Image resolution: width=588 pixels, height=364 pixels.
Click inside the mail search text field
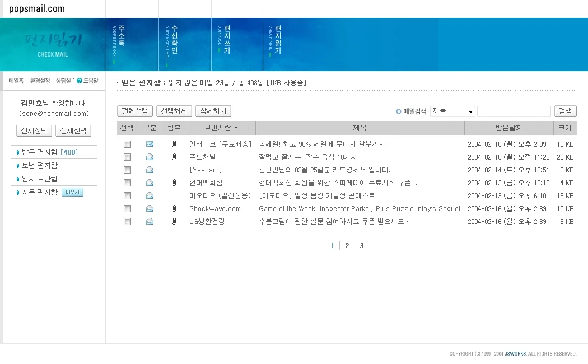tap(514, 111)
